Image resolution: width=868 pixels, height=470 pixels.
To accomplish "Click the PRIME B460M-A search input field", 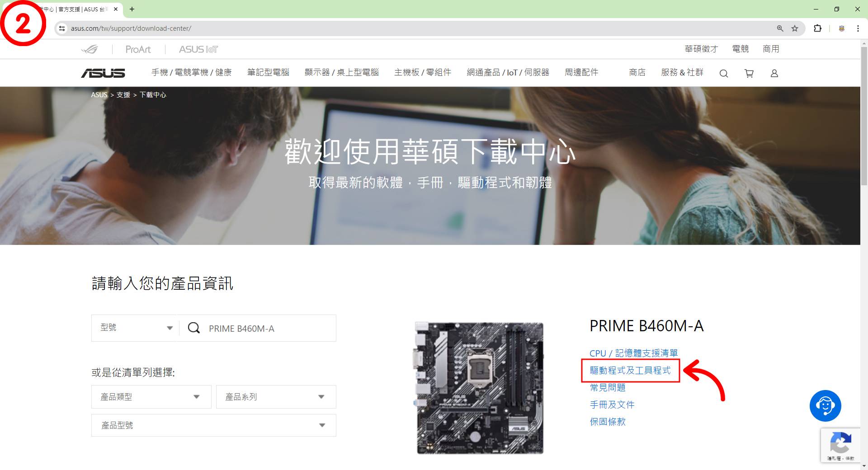I will [x=267, y=329].
